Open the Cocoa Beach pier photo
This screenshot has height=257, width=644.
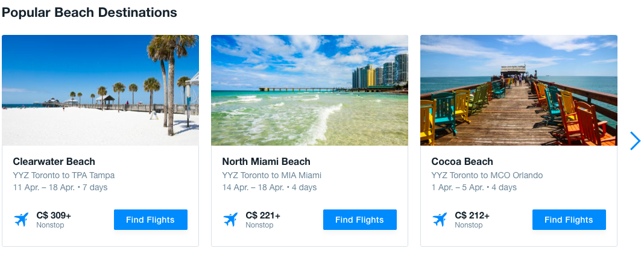519,90
